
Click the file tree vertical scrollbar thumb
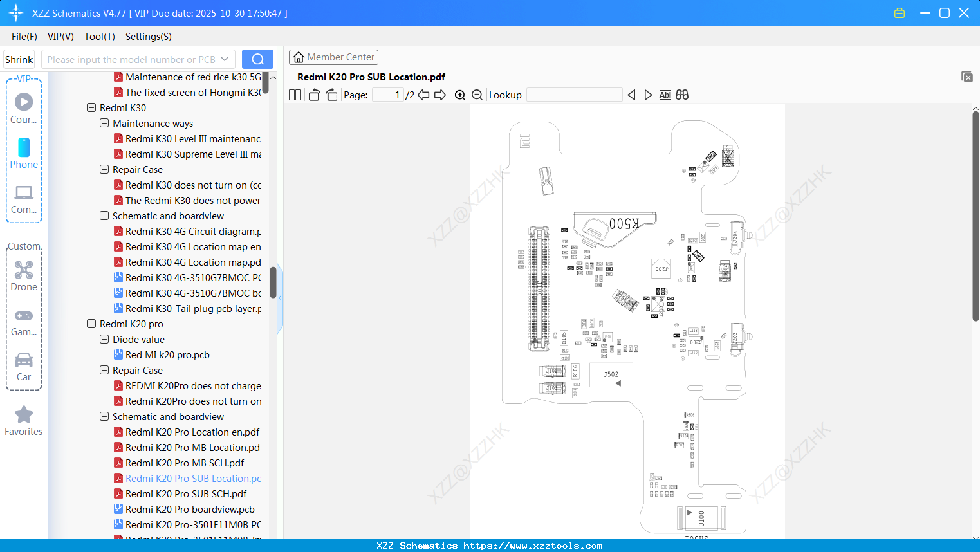273,282
